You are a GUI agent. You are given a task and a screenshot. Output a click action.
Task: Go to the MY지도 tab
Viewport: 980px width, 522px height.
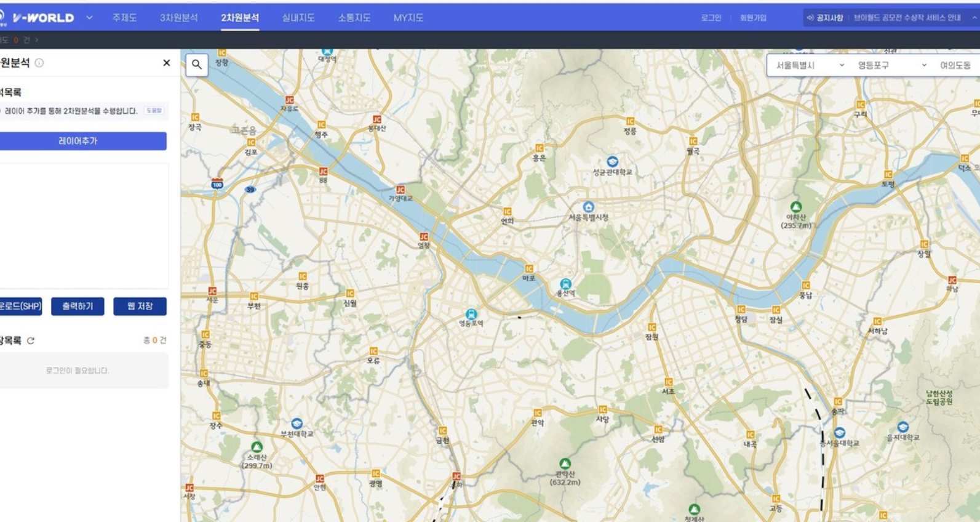click(x=408, y=18)
